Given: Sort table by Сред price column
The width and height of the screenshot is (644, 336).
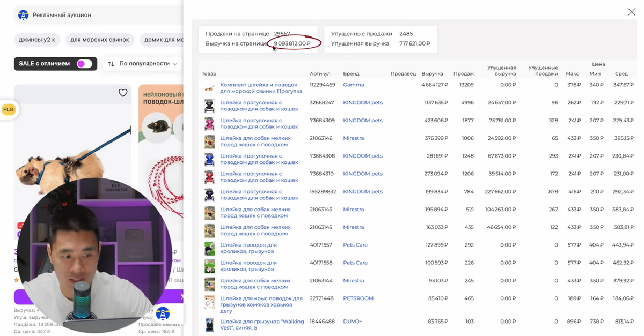Looking at the screenshot, I should tap(621, 73).
